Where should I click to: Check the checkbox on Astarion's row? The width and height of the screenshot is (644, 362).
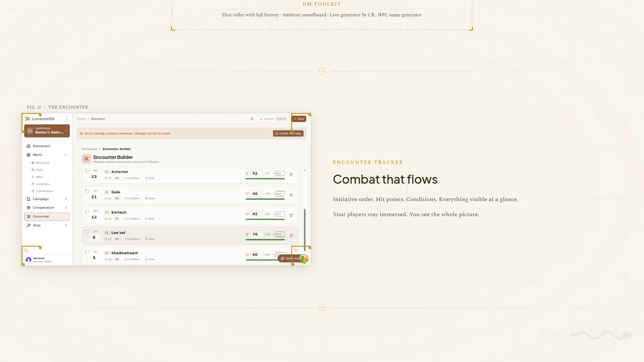click(87, 171)
